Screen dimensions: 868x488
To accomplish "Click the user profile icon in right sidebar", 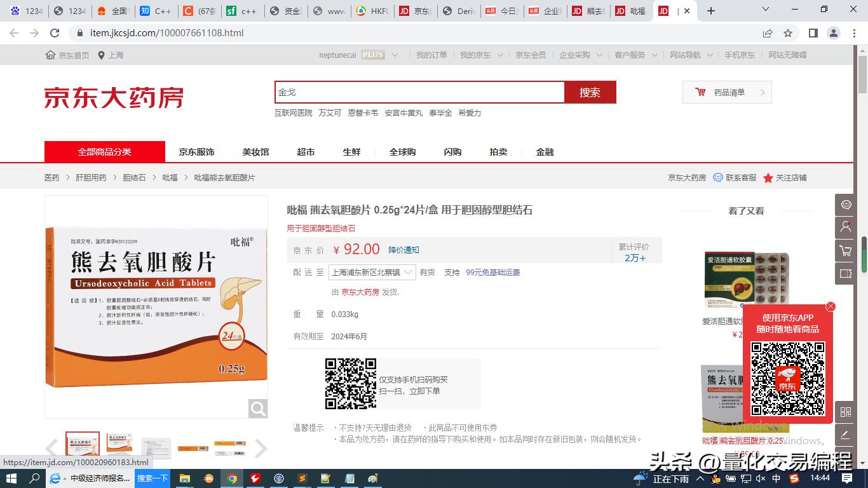I will tap(845, 227).
